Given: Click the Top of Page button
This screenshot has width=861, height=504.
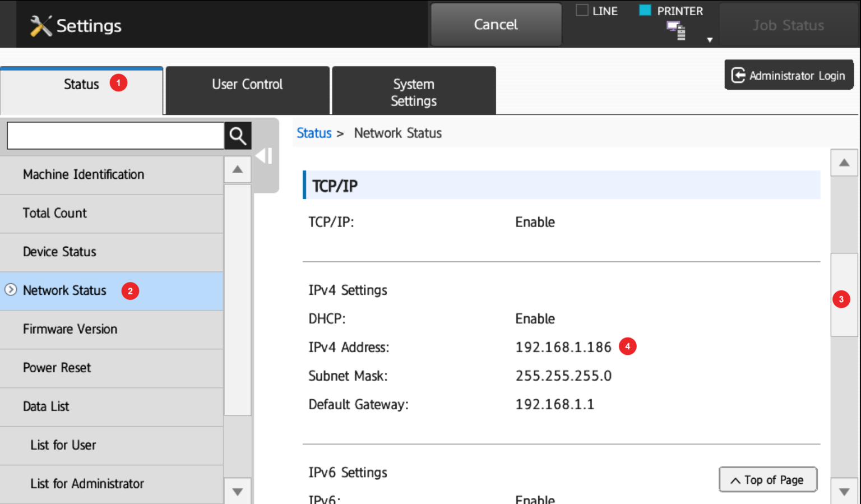Looking at the screenshot, I should pos(767,479).
